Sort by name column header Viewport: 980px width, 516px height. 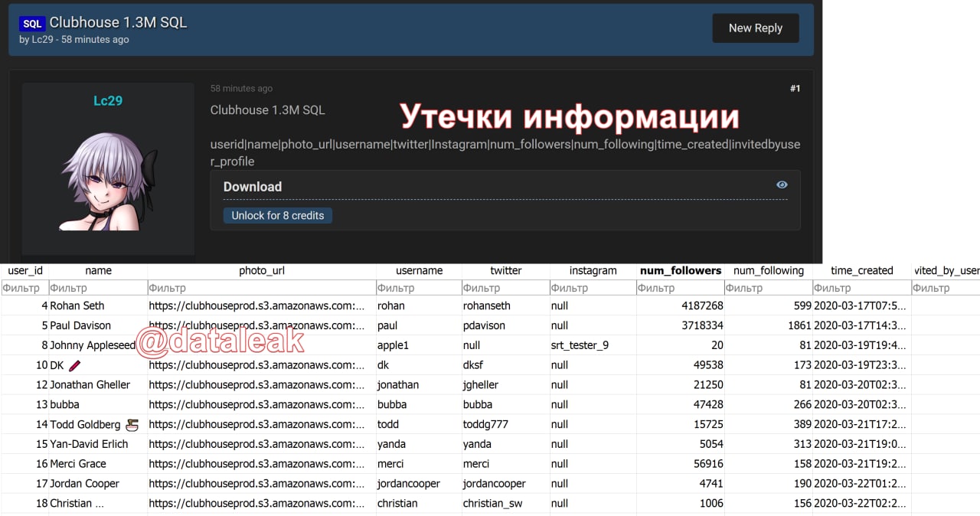tap(99, 270)
